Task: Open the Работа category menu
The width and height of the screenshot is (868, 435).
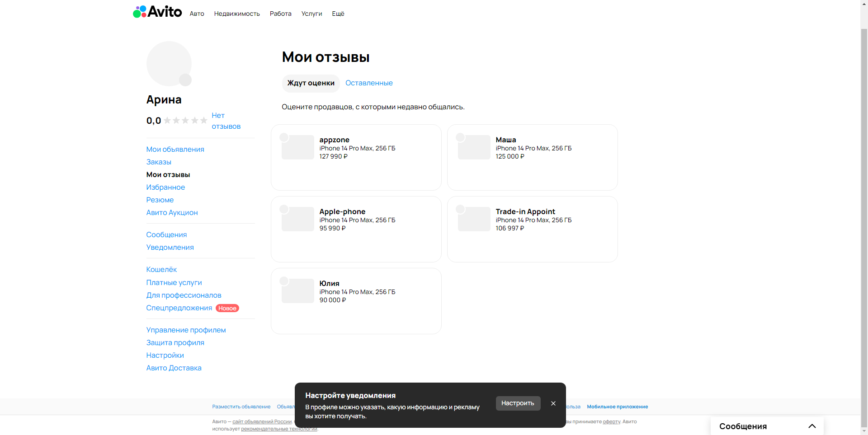Action: coord(280,14)
